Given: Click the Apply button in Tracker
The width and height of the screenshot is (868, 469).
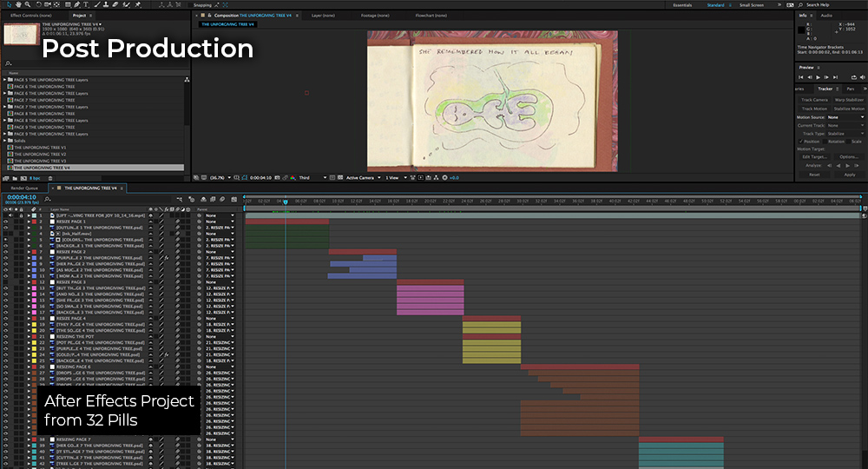Looking at the screenshot, I should pos(849,175).
